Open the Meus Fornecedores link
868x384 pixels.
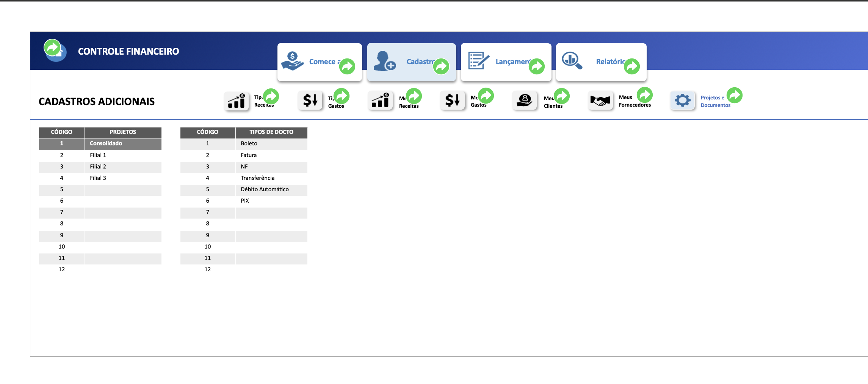(x=635, y=101)
